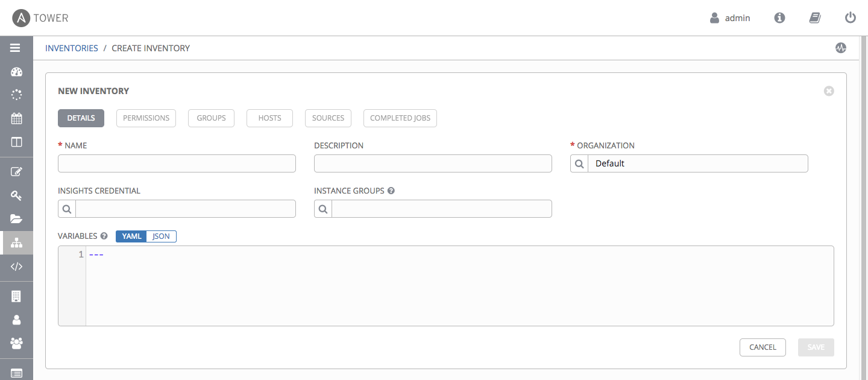Open the Dashboard from the sidebar
This screenshot has width=868, height=380.
16,72
